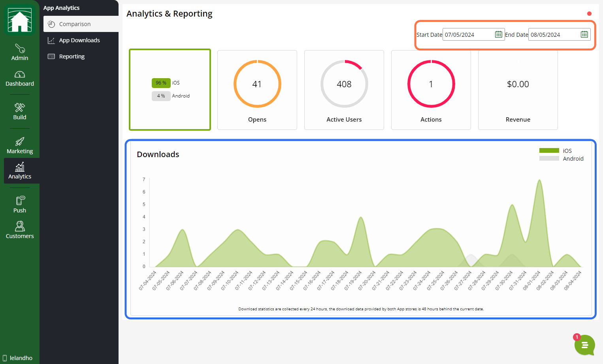Viewport: 603px width, 364px height.
Task: Open the Push notifications icon
Action: (20, 201)
